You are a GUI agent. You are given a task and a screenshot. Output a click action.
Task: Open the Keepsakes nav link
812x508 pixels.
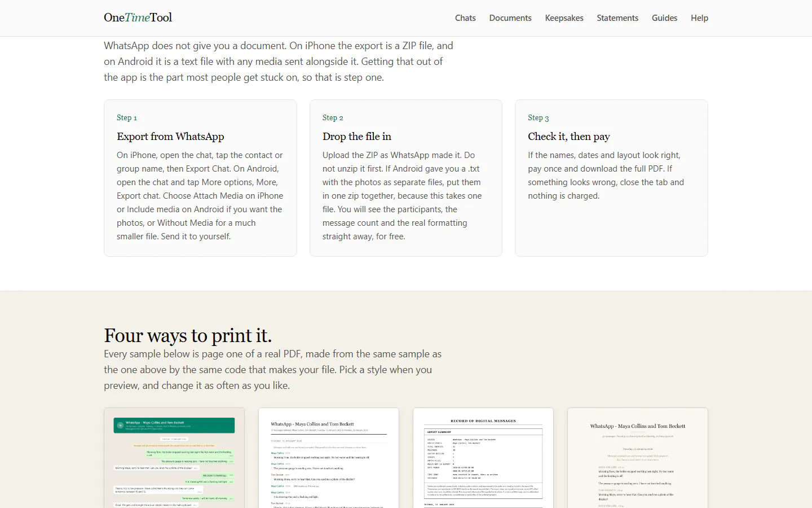pos(564,18)
